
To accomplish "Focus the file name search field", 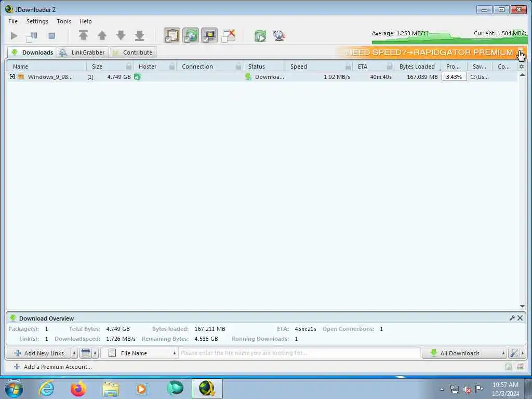I will coord(300,353).
